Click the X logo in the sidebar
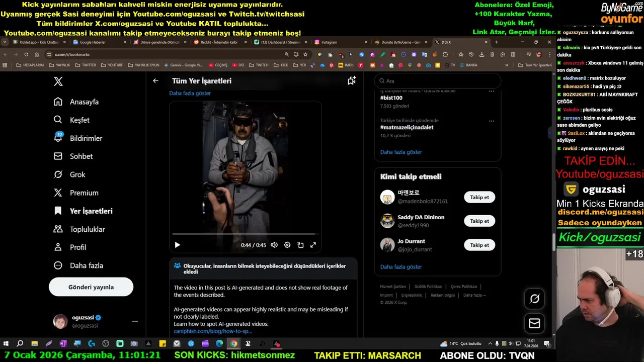644x362 pixels. pyautogui.click(x=58, y=81)
